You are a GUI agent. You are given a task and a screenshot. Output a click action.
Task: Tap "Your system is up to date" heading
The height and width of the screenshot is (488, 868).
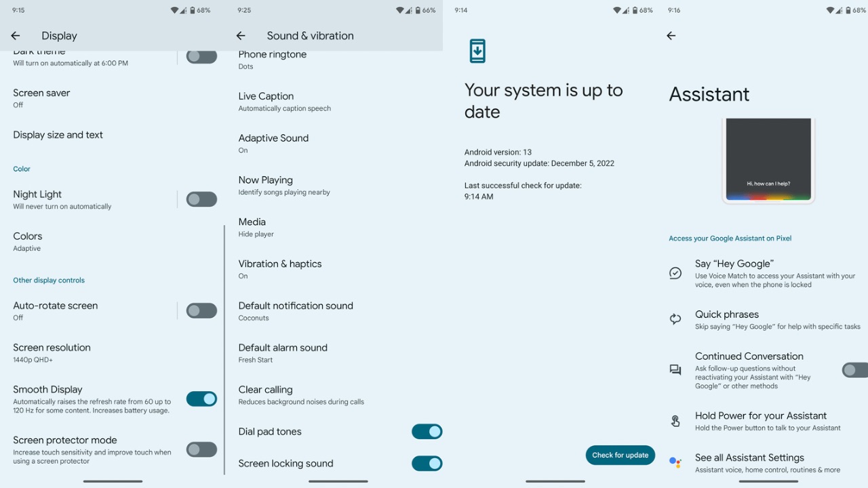543,101
